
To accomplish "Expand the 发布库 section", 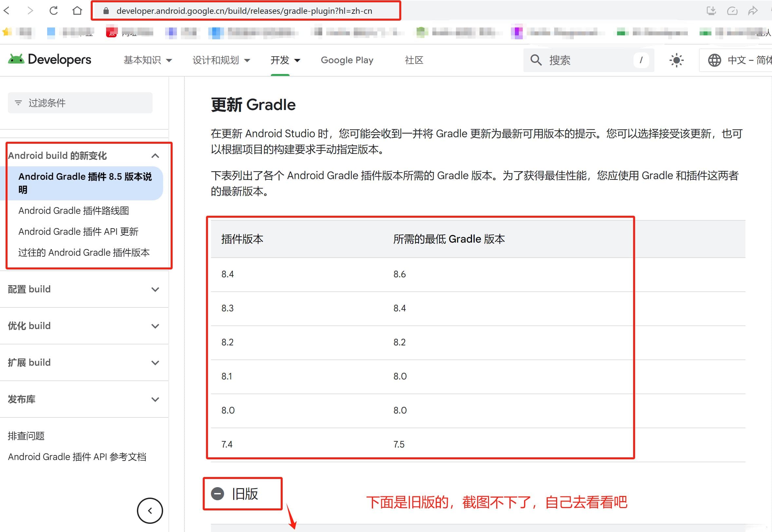I will tap(84, 399).
